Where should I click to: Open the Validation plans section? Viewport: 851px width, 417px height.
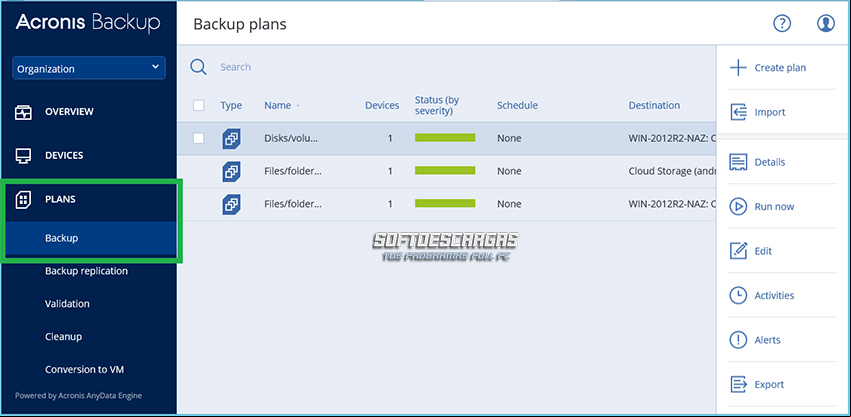pos(67,304)
